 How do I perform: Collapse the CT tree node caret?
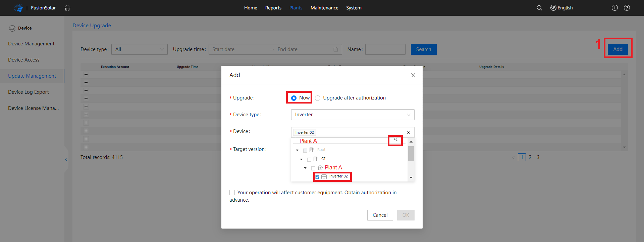point(301,159)
